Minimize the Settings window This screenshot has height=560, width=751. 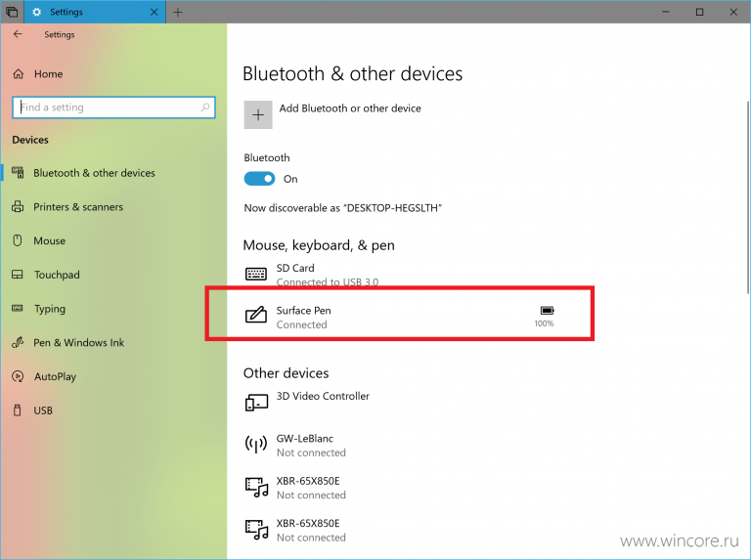point(665,12)
